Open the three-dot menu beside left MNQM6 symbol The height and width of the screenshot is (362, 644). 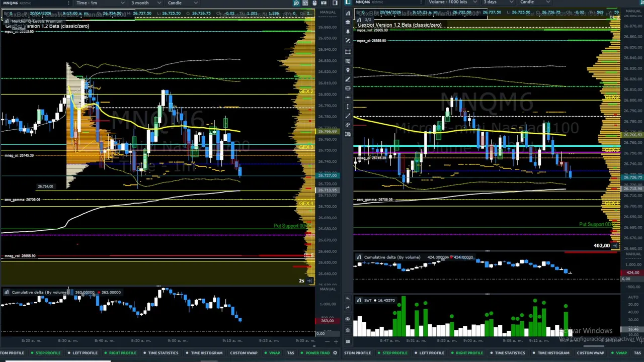click(68, 3)
